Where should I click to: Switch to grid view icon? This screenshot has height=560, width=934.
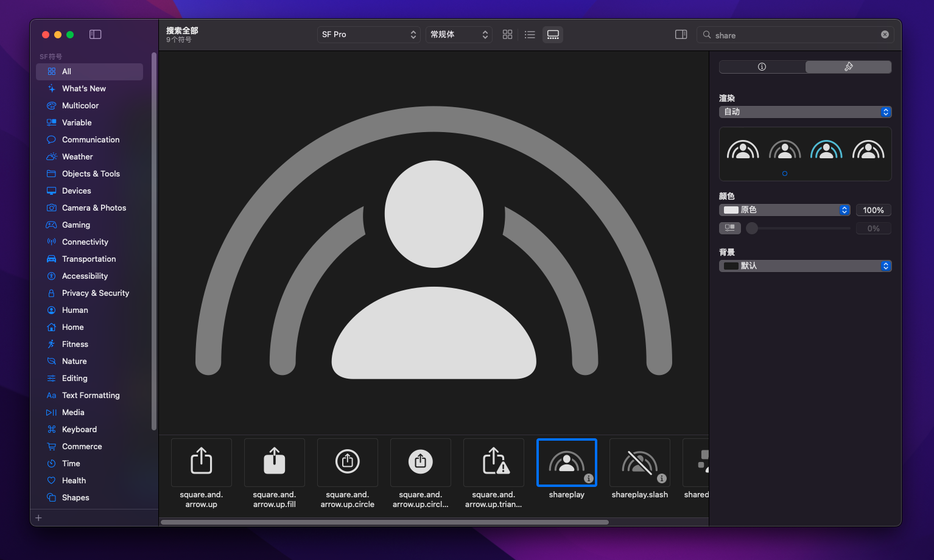507,35
